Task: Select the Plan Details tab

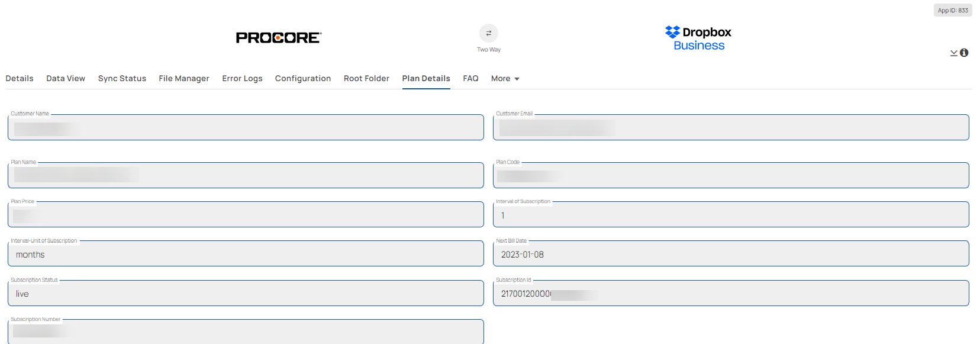Action: [x=426, y=78]
